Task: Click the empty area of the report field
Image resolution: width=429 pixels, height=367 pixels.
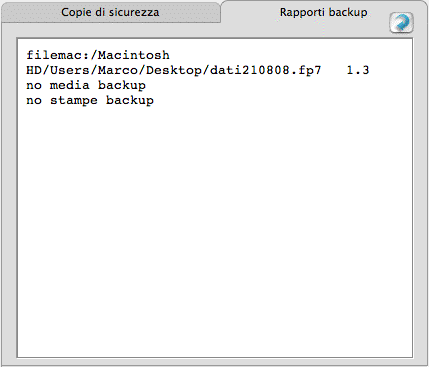Action: tap(215, 230)
